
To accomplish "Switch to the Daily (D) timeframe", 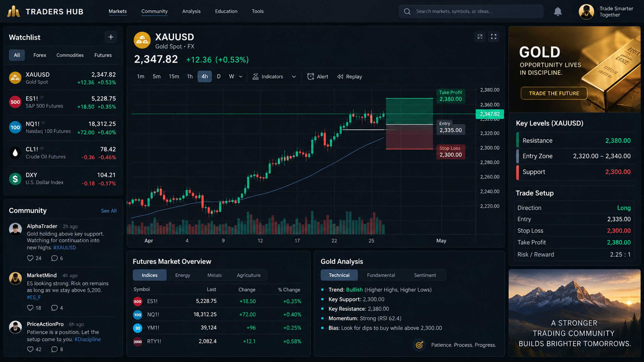I will point(219,76).
